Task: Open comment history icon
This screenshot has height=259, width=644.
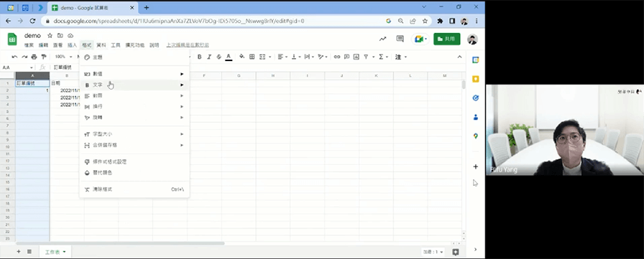Action: coord(400,39)
